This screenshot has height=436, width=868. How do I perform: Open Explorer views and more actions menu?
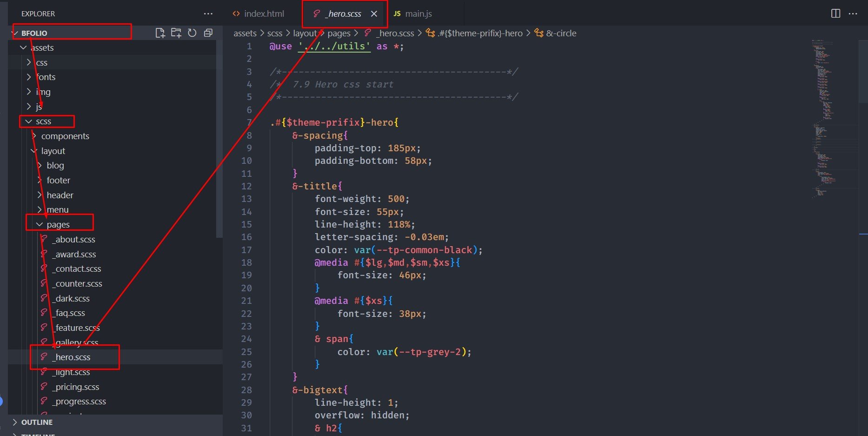point(208,13)
